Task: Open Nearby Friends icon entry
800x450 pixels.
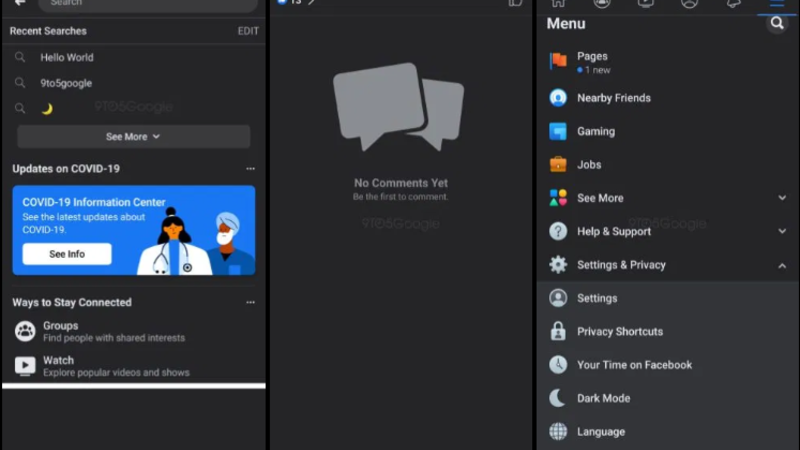Action: tap(558, 97)
